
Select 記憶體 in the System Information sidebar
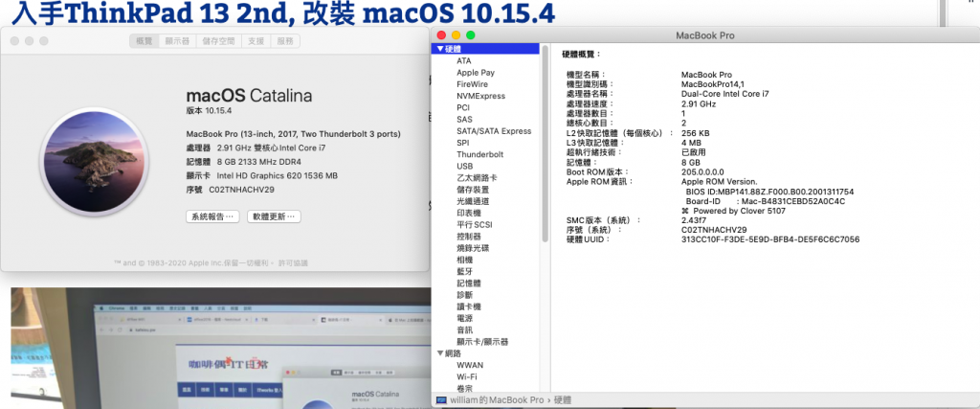coord(469,283)
